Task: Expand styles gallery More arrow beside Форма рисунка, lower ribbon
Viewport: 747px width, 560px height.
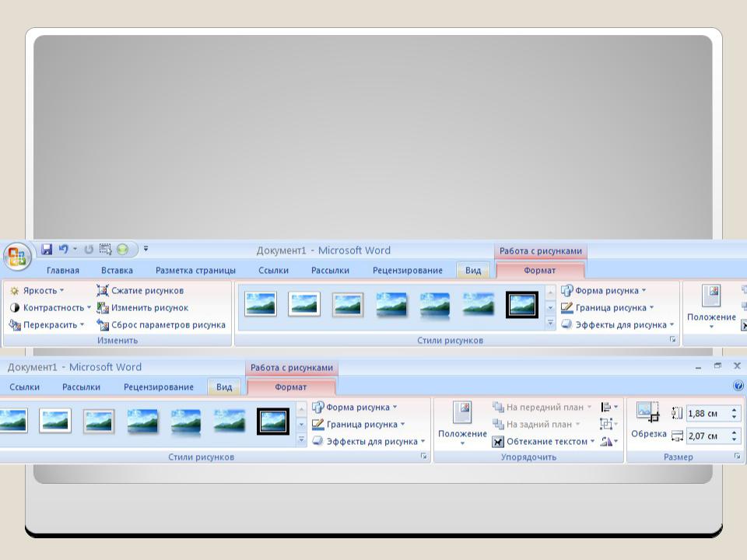Action: pos(301,440)
